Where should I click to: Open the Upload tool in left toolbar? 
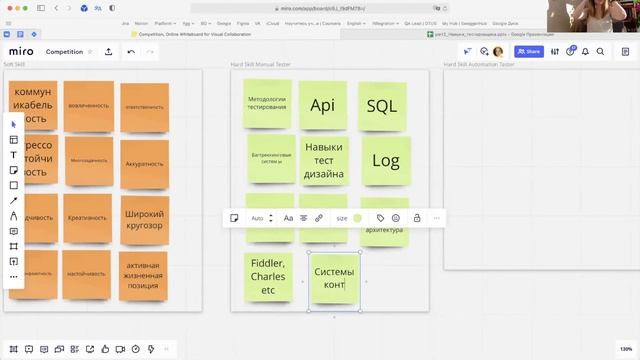13,262
